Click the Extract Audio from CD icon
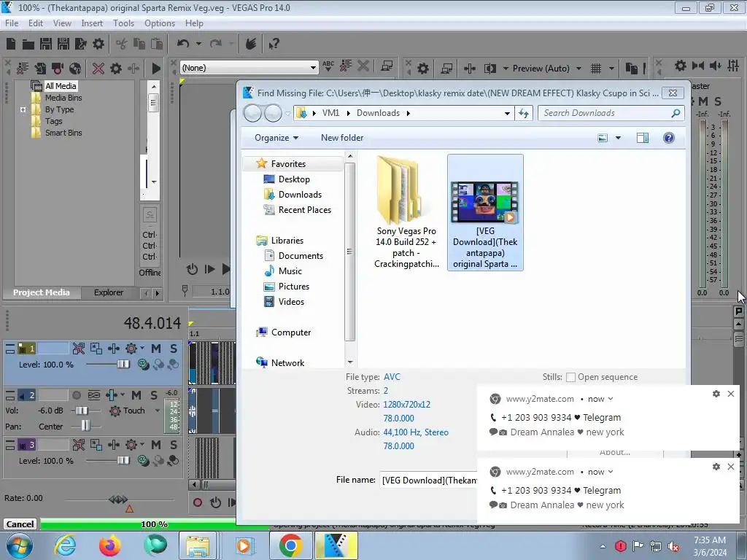 [x=75, y=68]
